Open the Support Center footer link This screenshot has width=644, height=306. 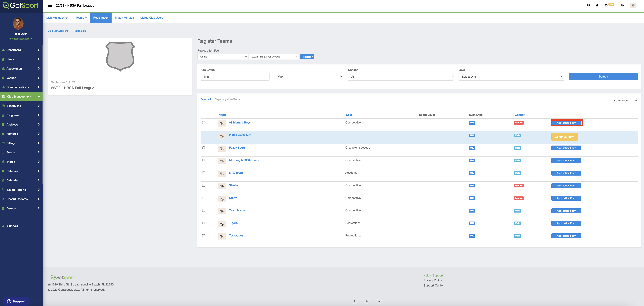[x=434, y=285]
